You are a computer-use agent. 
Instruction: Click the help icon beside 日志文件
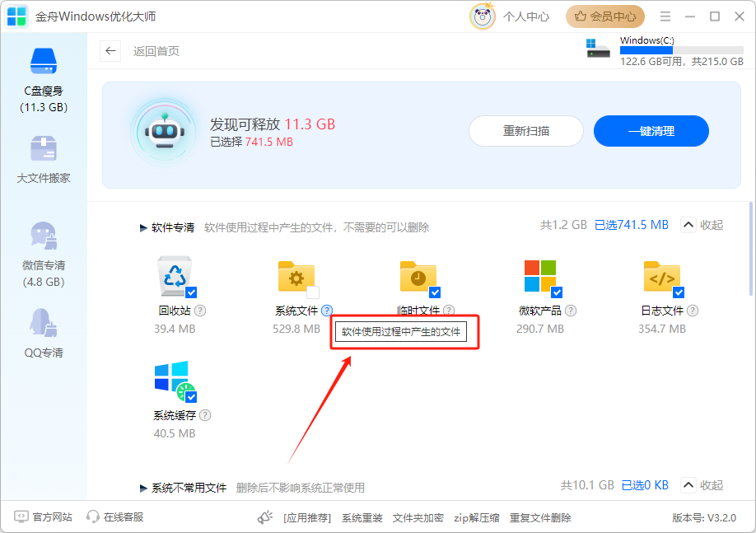[693, 311]
